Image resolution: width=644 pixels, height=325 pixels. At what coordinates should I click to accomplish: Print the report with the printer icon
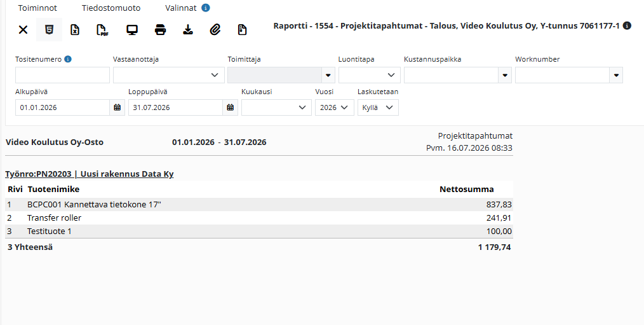[x=160, y=30]
